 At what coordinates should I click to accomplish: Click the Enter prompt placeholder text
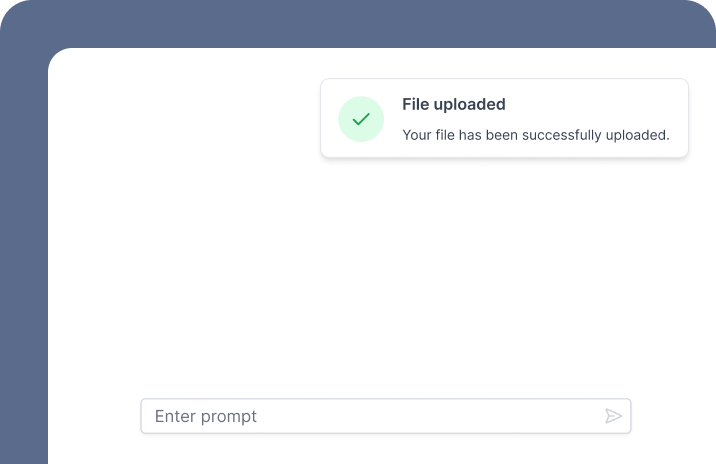tap(205, 417)
